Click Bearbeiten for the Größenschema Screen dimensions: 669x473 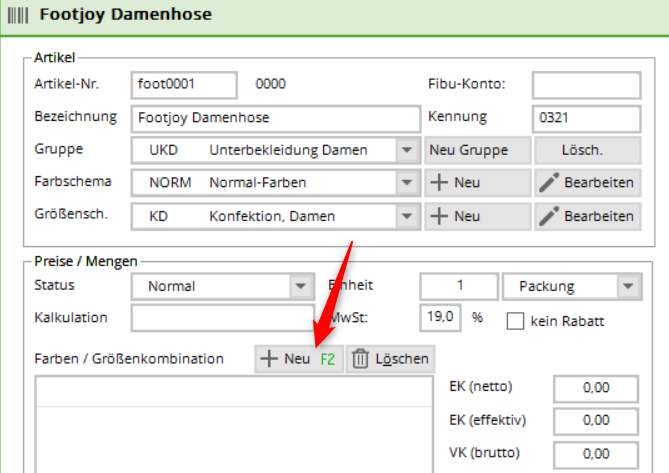[588, 216]
